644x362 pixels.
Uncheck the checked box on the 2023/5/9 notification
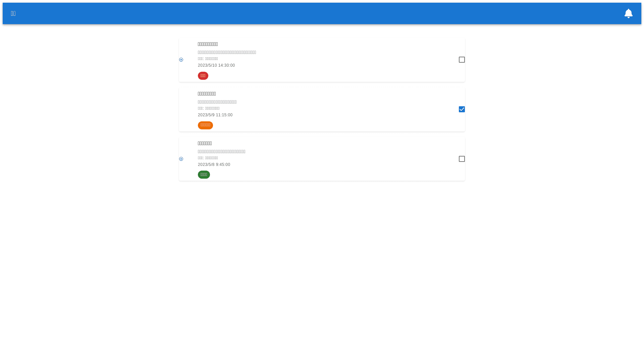[x=462, y=109]
